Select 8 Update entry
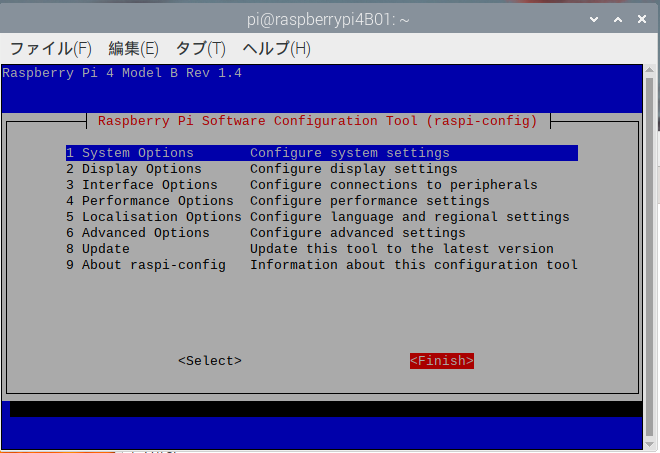Screen dimensions: 660x453 [x=98, y=249]
